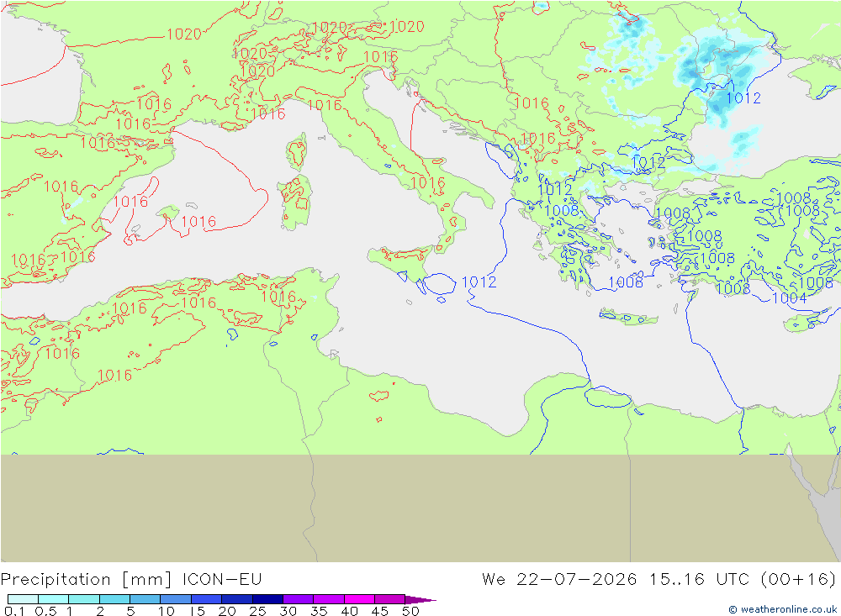Pick the magenta legend swatch for 40–45 mm
Viewport: 841px width, 616px height.
(x=359, y=599)
